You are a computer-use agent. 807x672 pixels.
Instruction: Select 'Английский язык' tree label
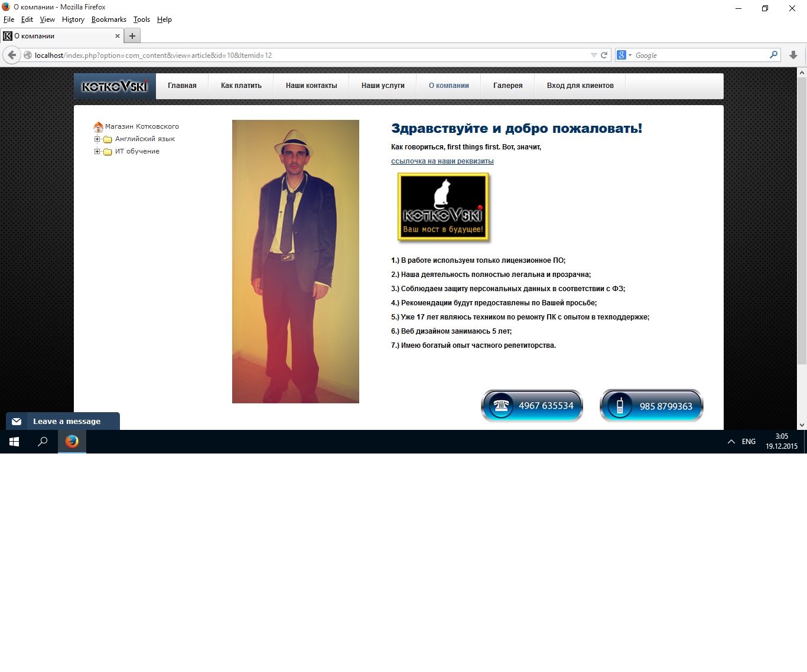tap(145, 139)
